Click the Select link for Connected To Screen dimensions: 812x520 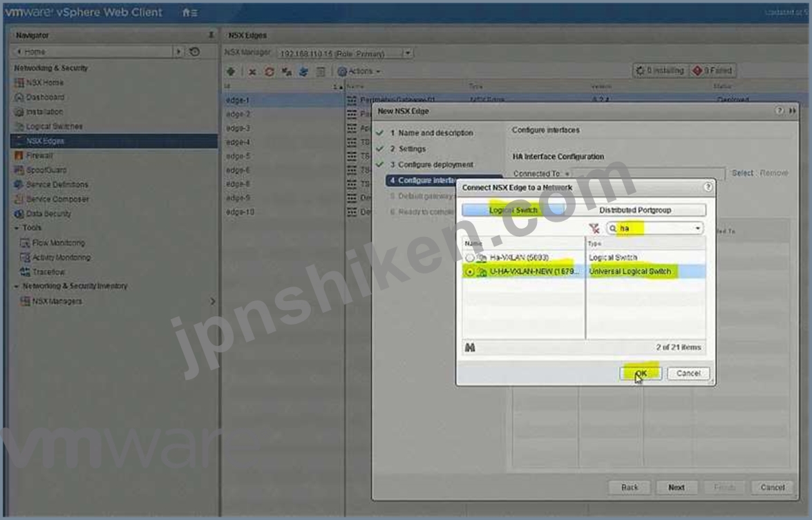[x=742, y=173]
